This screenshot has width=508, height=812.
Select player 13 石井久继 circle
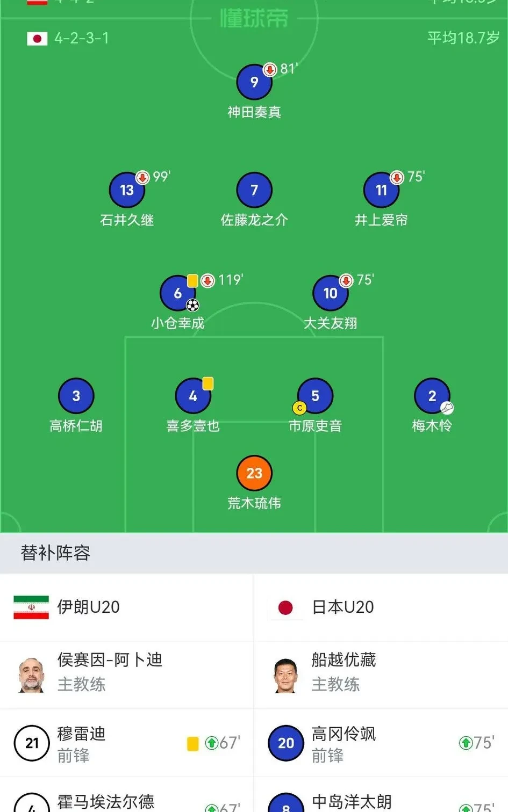point(127,190)
